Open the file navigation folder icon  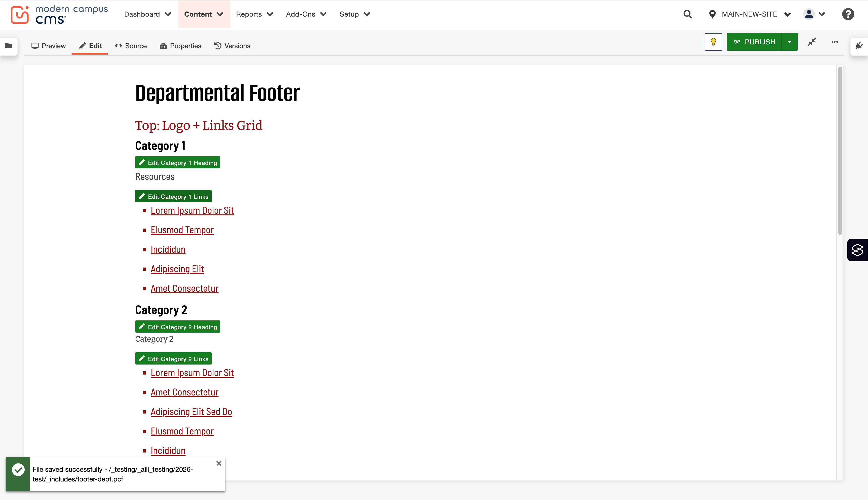pyautogui.click(x=9, y=46)
